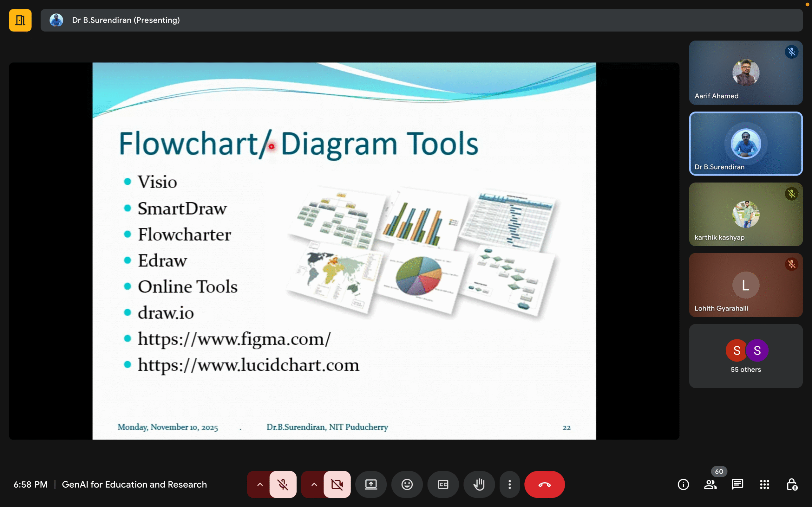
Task: Click the raise hand icon
Action: 479,484
